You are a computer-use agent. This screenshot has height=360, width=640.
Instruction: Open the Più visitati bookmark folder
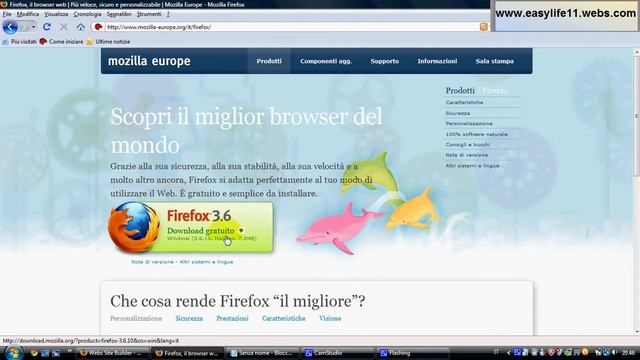20,42
